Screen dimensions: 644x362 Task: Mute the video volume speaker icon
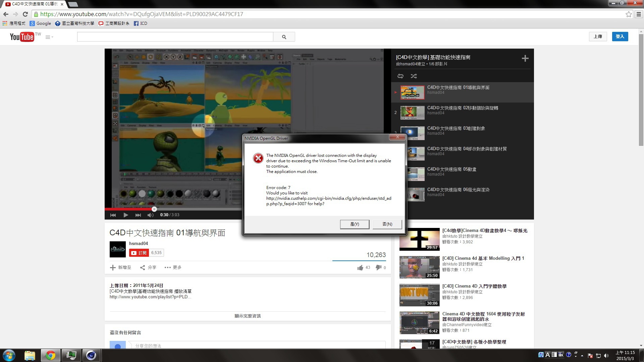pos(150,215)
